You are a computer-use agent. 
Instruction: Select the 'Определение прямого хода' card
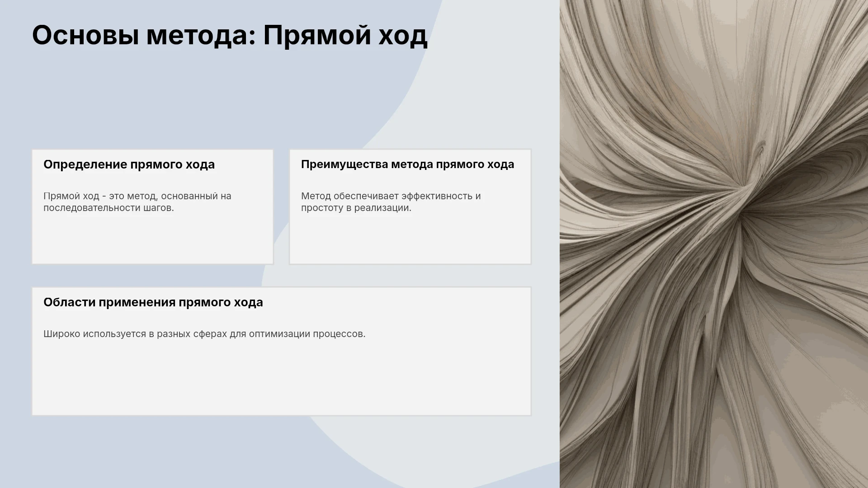(152, 206)
